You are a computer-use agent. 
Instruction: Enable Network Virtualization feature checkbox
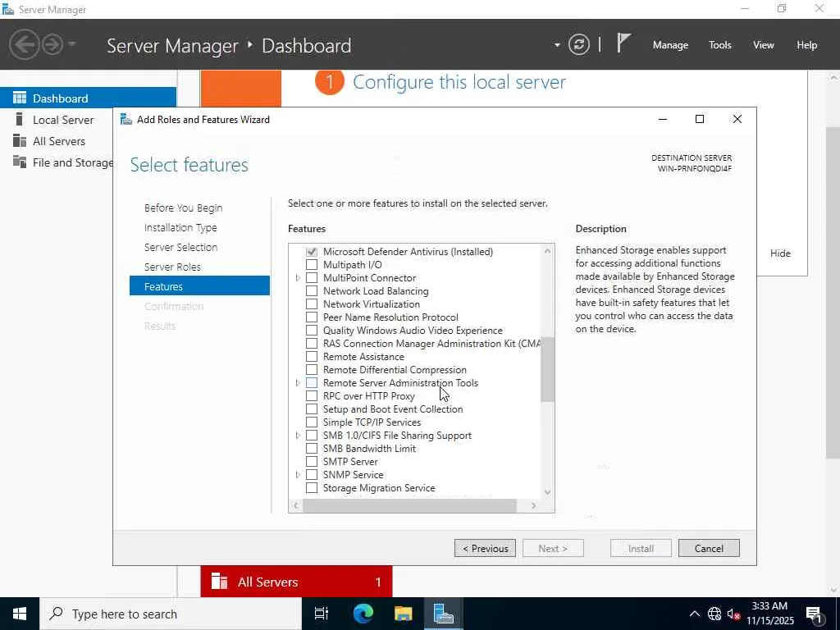point(311,304)
